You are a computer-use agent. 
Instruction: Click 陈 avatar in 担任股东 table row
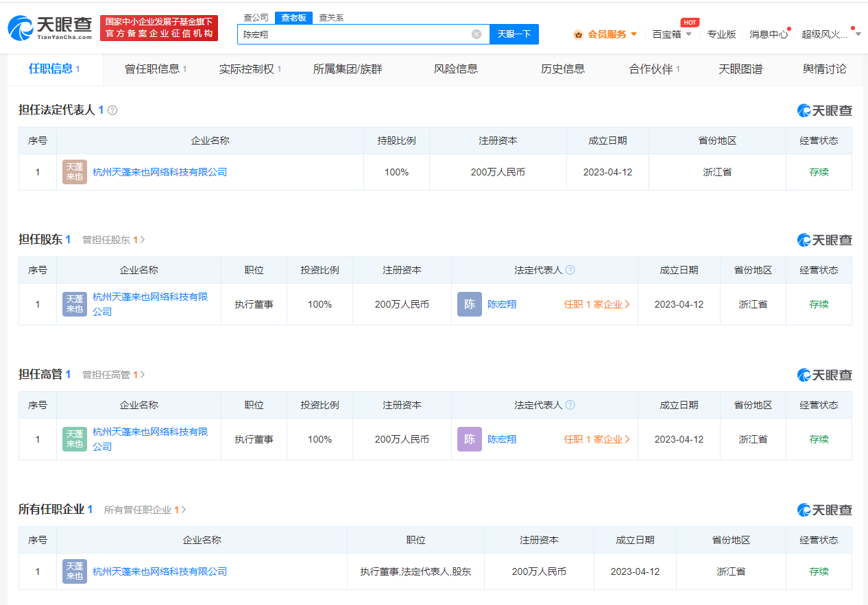(470, 304)
